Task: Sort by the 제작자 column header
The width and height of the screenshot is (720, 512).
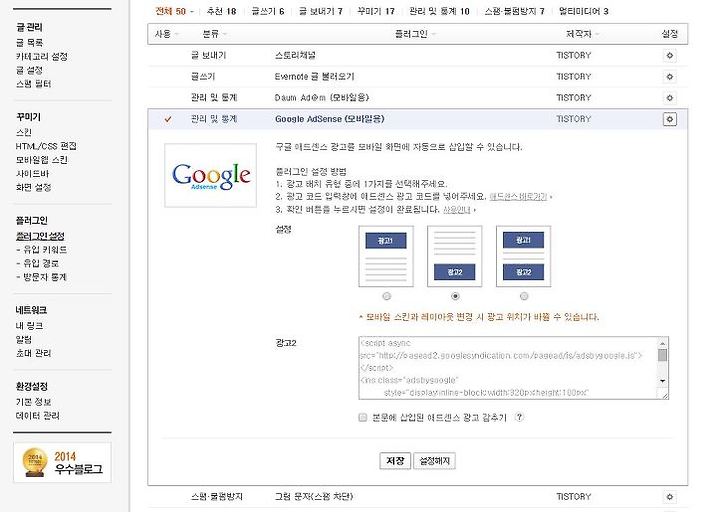Action: (582, 34)
